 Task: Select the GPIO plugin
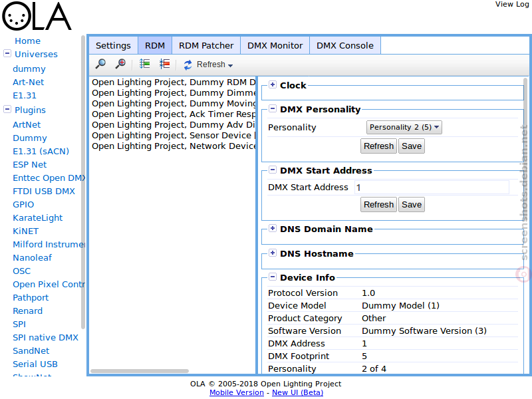coord(23,205)
